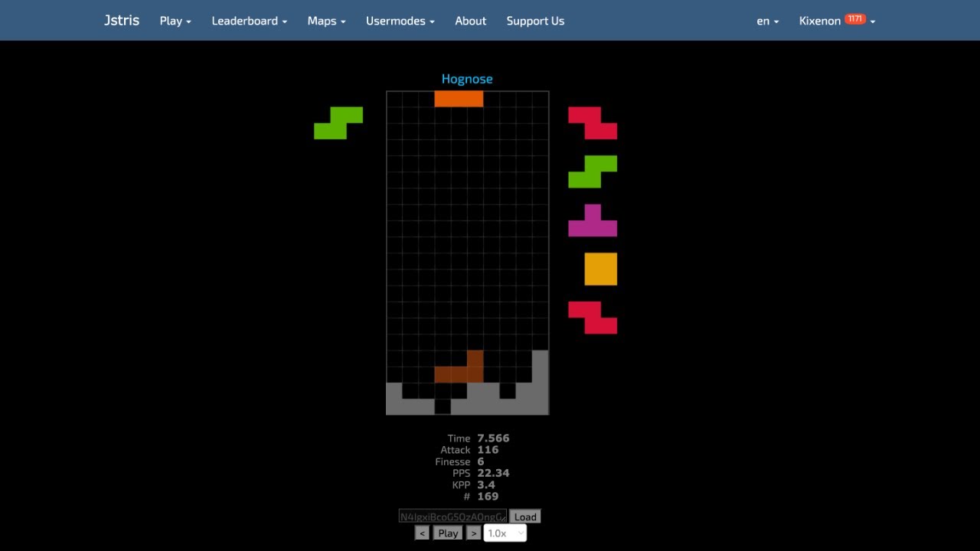Expand the Maps menu

(326, 21)
